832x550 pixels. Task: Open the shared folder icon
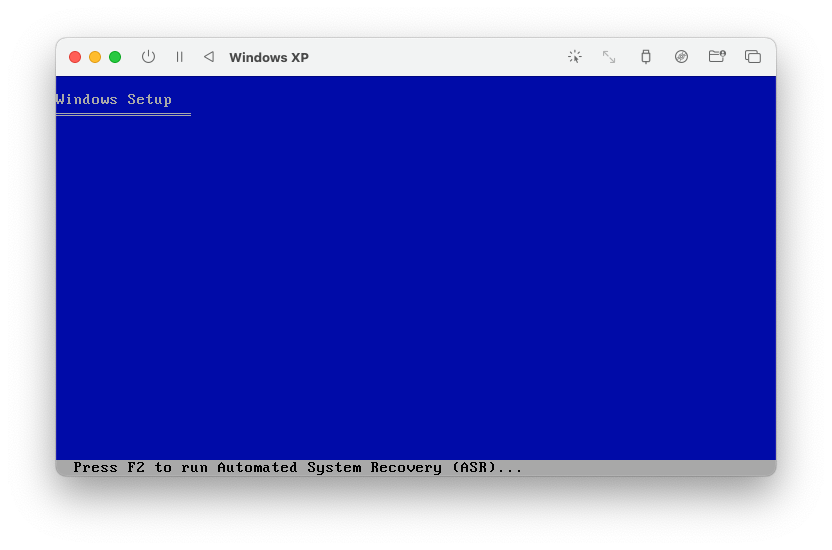pos(717,56)
